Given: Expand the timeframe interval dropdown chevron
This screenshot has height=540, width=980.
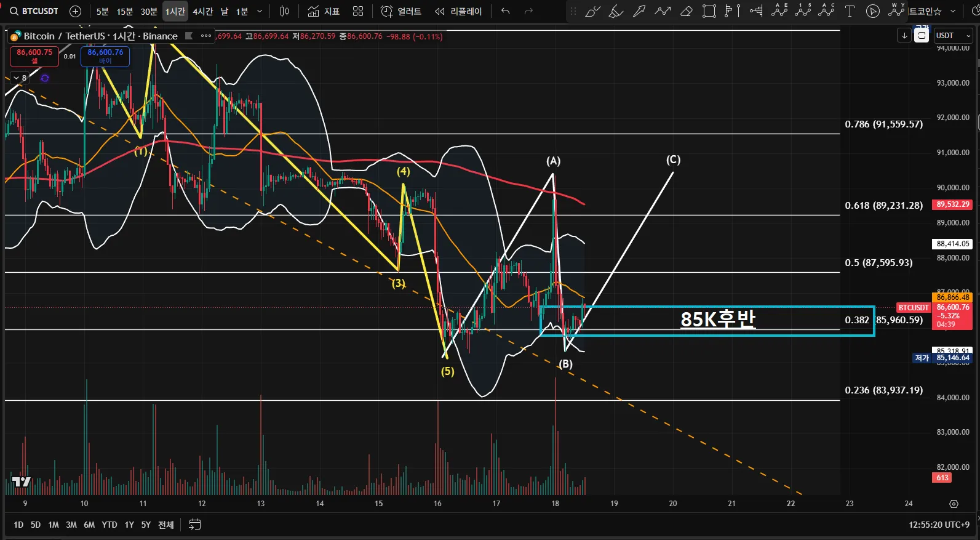Looking at the screenshot, I should point(260,11).
